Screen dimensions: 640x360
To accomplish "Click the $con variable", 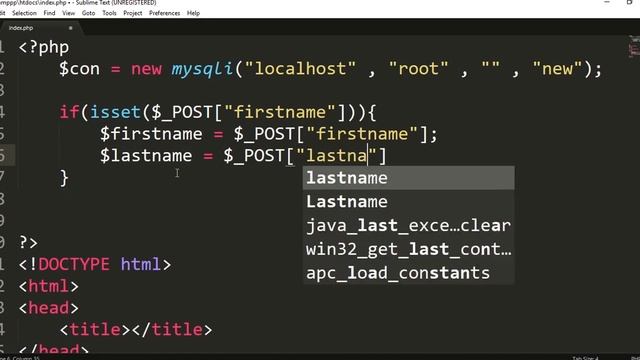I will [80, 69].
